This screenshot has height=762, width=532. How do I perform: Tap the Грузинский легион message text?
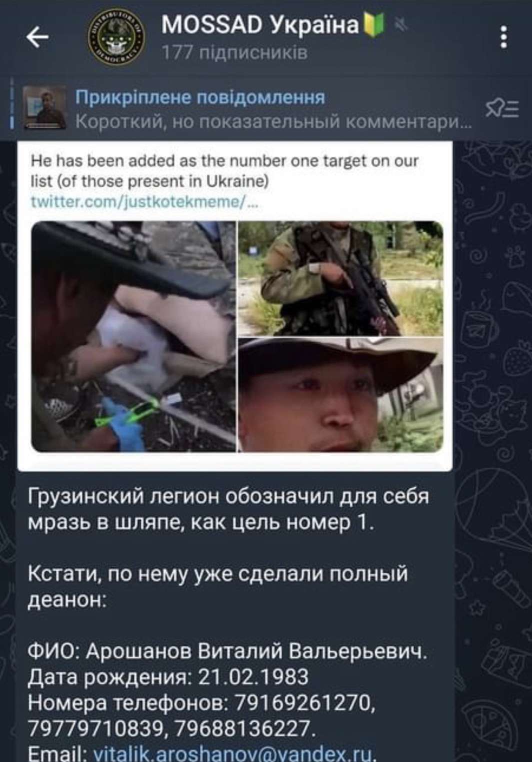(x=228, y=509)
